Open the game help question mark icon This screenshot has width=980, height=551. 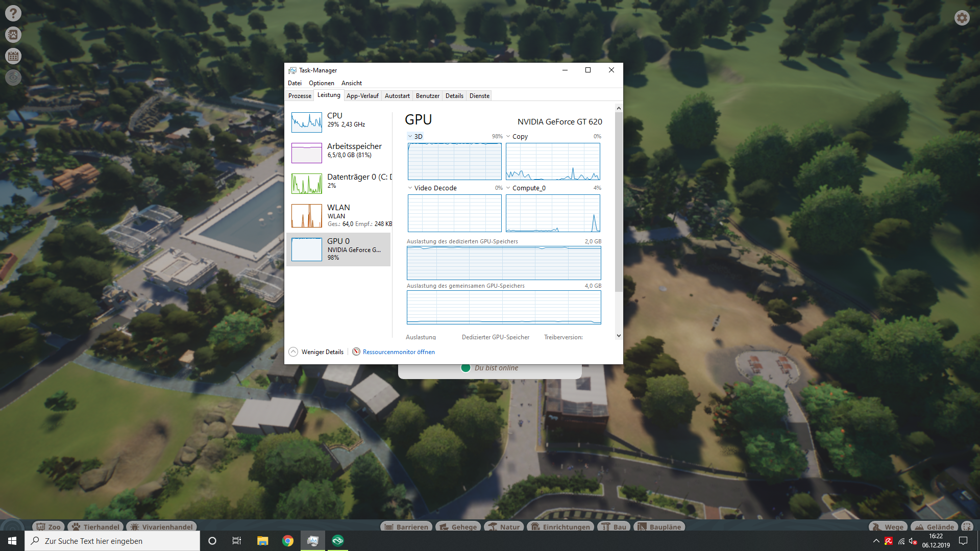13,13
